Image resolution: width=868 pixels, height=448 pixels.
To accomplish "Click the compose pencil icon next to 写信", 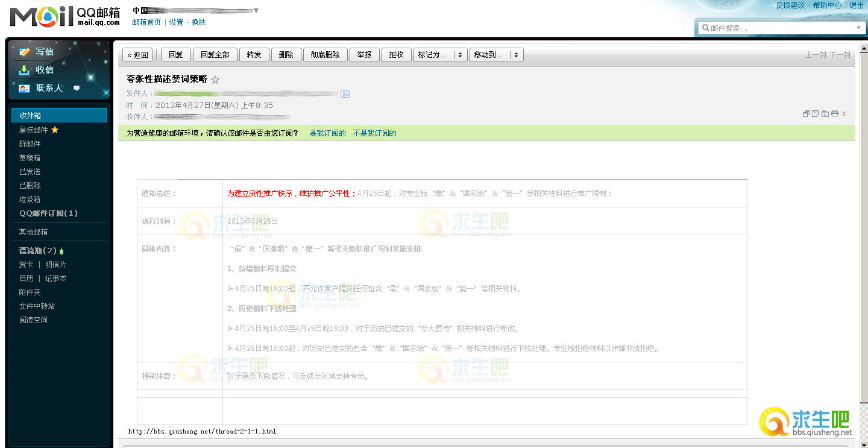I will 25,52.
